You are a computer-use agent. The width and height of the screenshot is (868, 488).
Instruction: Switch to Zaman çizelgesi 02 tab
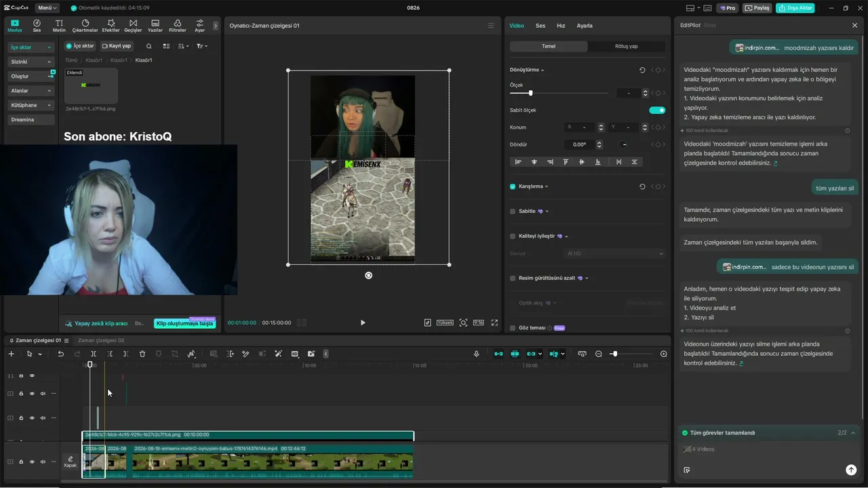[x=101, y=340]
